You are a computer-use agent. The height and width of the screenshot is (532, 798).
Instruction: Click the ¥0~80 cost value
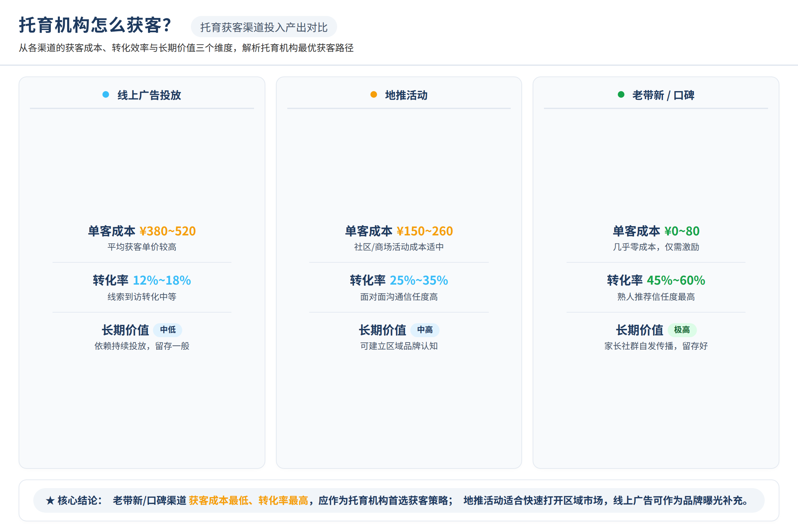pos(682,231)
